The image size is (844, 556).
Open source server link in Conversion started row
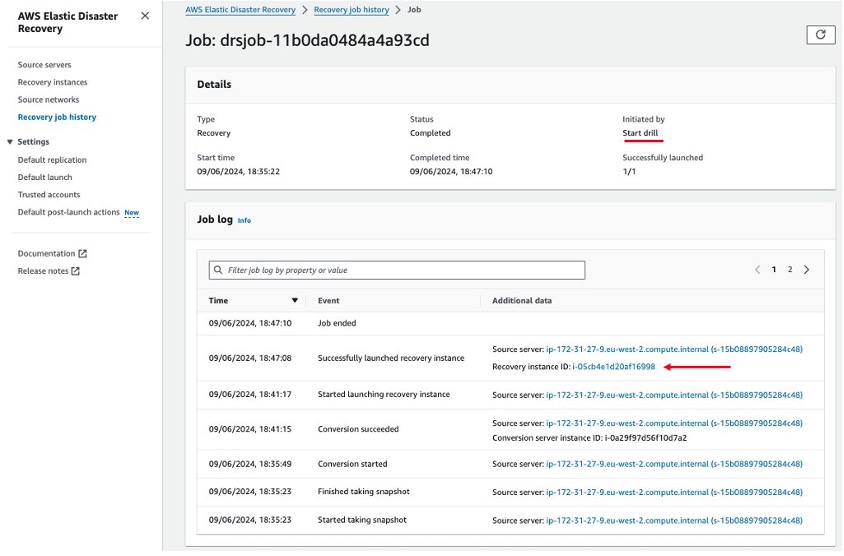(674, 464)
